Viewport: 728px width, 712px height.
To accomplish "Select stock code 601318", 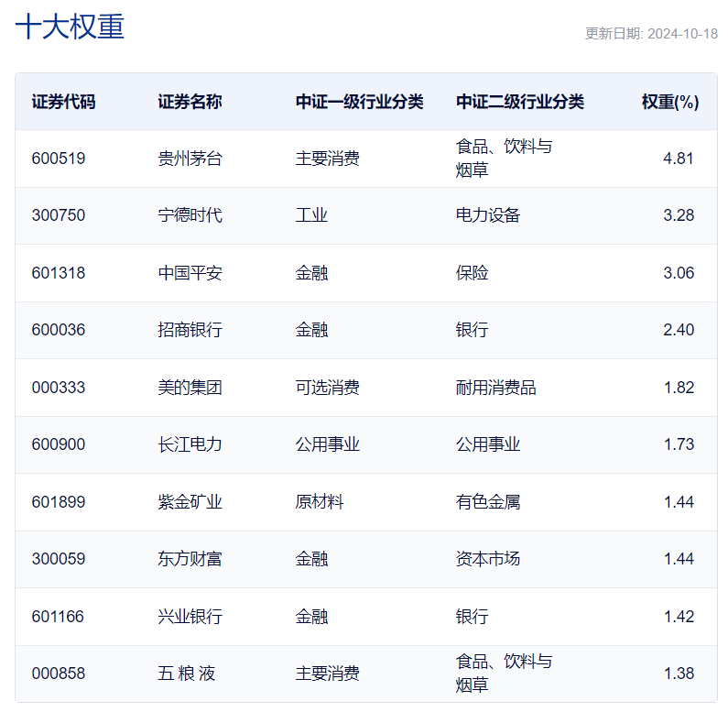I will [59, 273].
